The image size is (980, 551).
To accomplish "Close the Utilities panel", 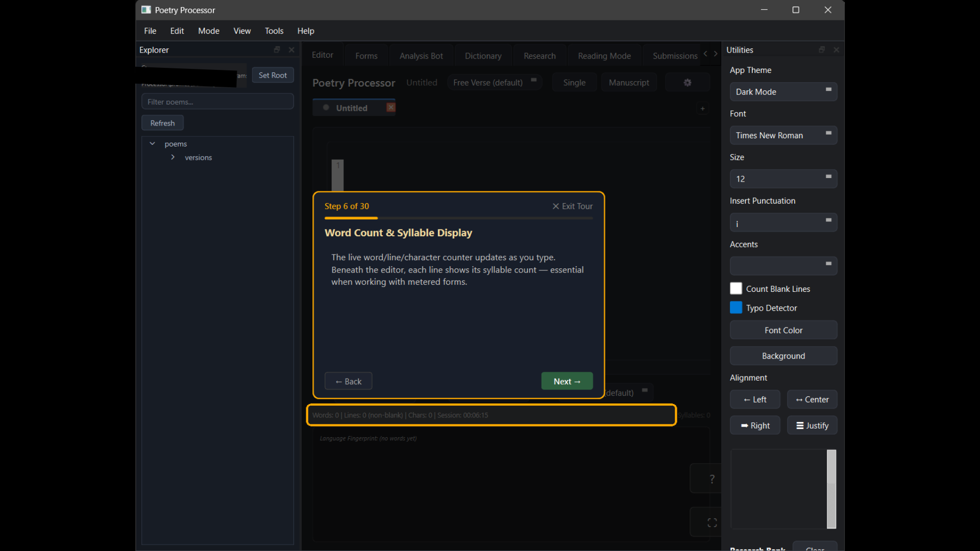I will click(x=836, y=49).
